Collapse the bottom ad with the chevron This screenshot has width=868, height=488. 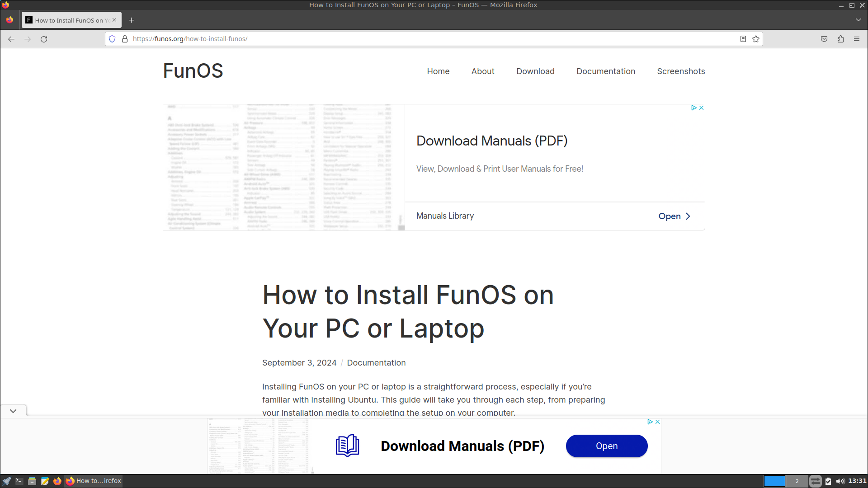[x=13, y=411]
